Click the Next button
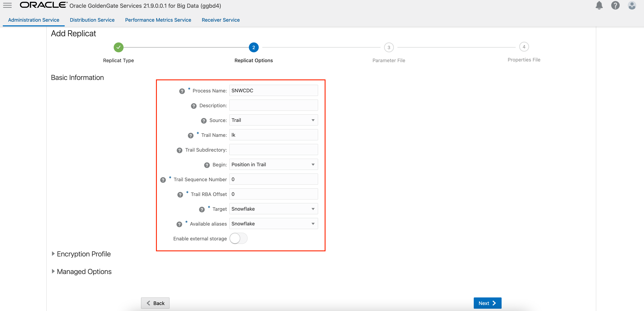 (487, 303)
